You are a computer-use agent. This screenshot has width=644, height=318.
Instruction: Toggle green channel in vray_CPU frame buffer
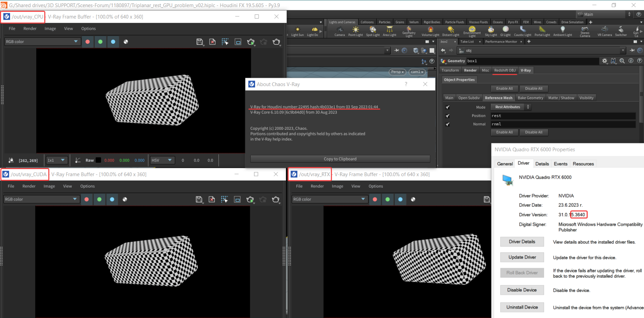click(x=100, y=42)
